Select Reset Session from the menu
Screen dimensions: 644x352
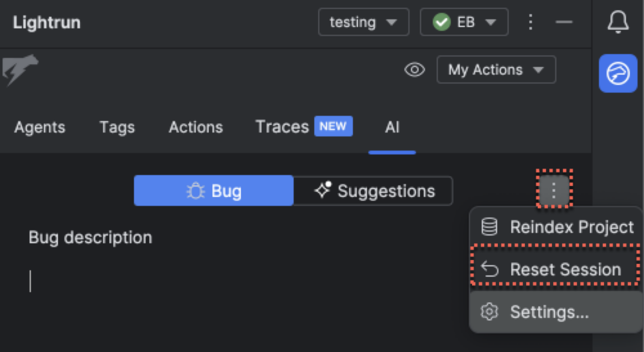click(555, 269)
